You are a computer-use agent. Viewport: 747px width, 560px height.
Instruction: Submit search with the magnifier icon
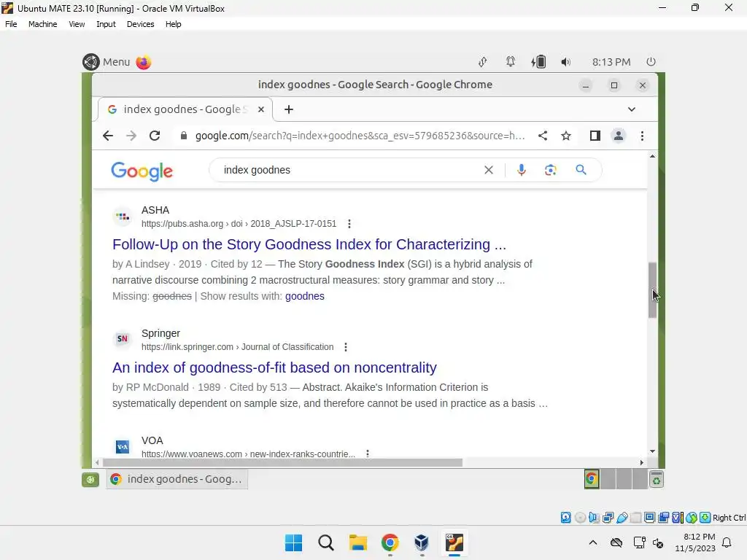click(x=581, y=169)
